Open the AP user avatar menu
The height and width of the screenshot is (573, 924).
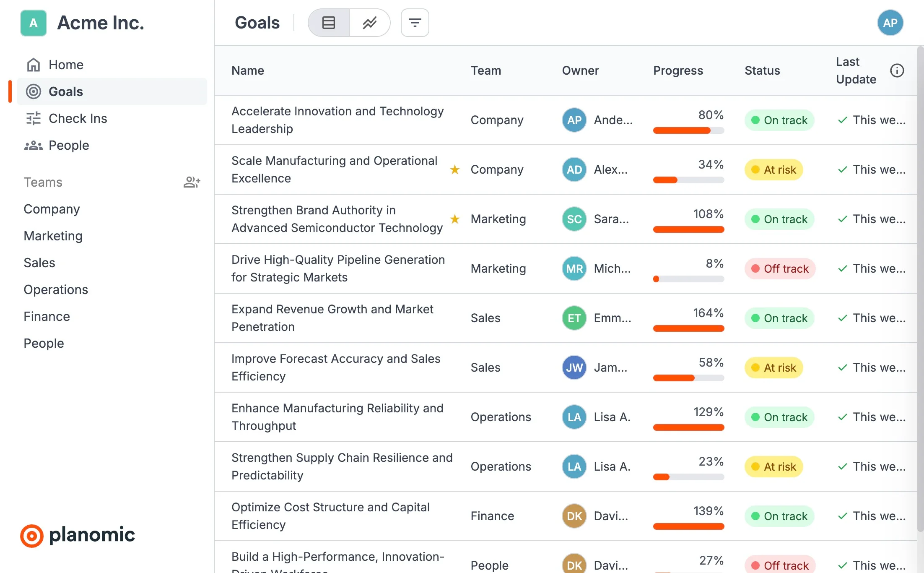890,23
